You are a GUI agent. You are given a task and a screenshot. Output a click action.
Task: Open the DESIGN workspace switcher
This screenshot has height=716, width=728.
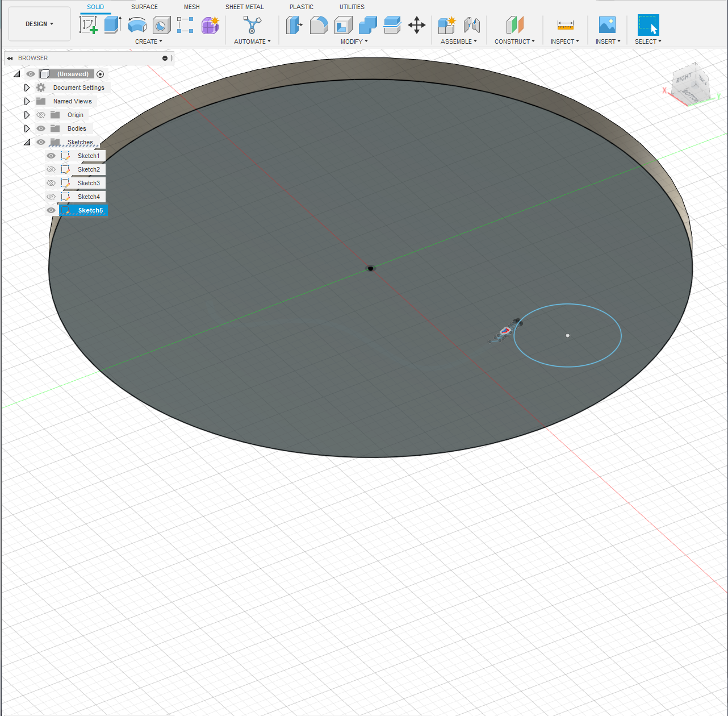tap(39, 24)
